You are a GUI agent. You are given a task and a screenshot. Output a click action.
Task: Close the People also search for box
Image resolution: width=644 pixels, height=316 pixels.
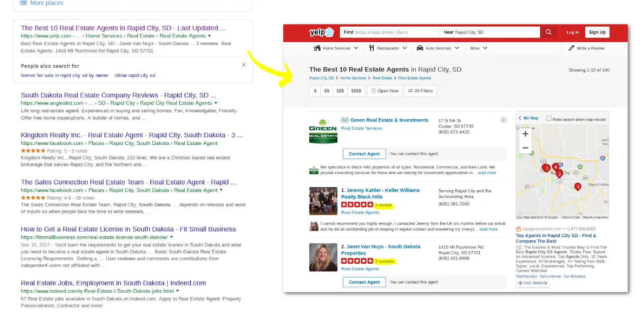click(244, 65)
